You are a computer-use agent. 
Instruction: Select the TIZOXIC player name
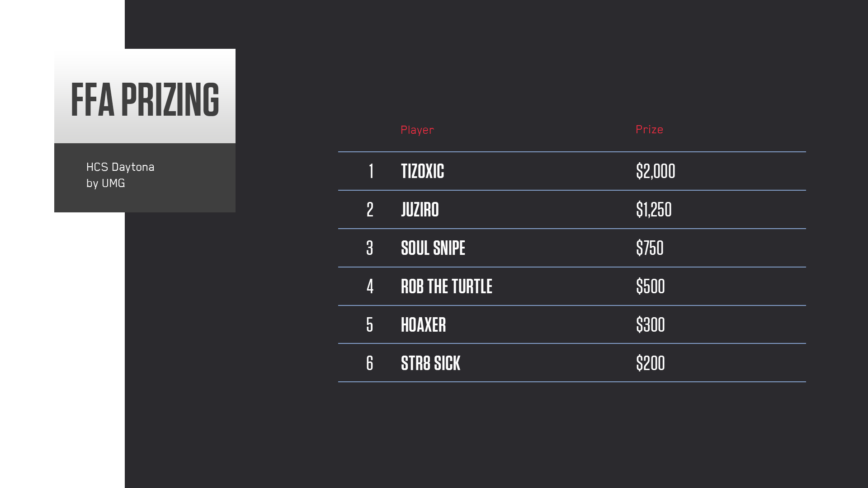pyautogui.click(x=422, y=171)
